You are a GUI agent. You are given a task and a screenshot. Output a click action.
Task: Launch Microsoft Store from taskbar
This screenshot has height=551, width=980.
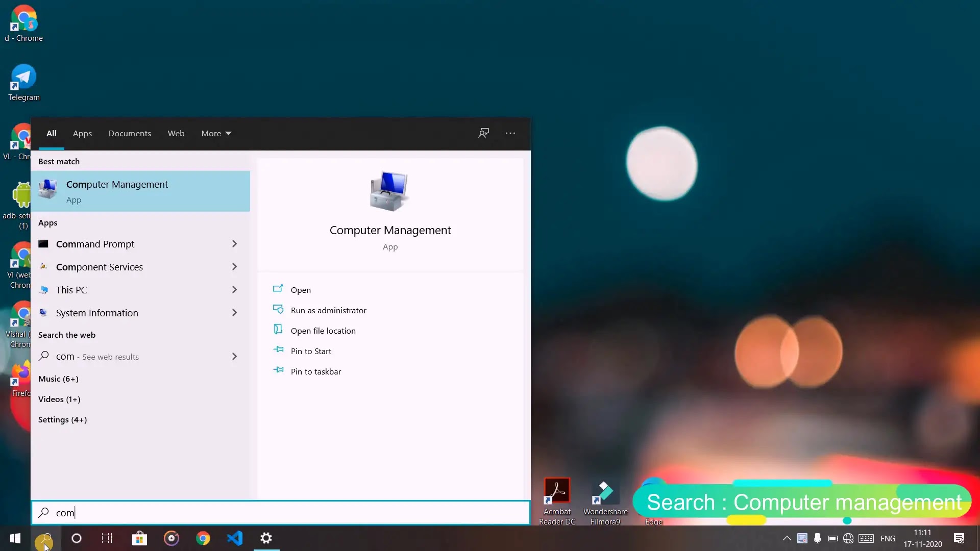tap(139, 538)
